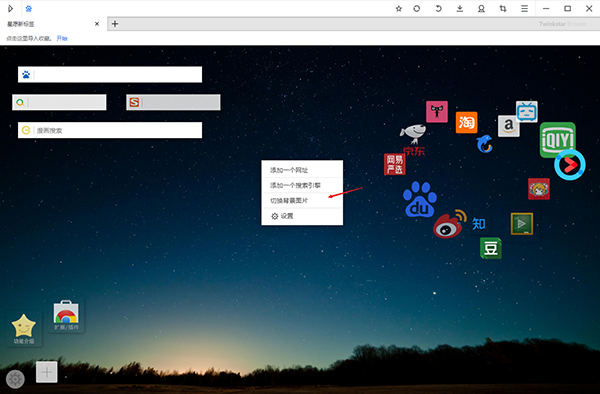Open the red NetEase Yanxuan shortcut

pyautogui.click(x=395, y=164)
